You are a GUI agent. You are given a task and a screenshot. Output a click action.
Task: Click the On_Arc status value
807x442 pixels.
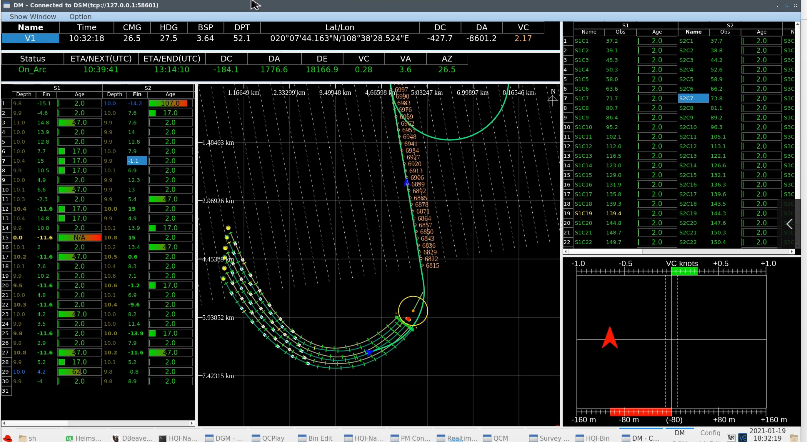click(x=33, y=70)
